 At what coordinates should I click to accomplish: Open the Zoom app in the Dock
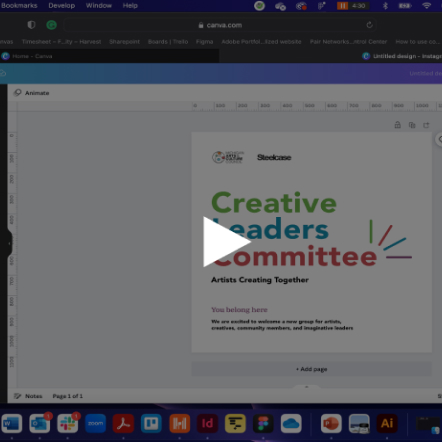click(95, 424)
